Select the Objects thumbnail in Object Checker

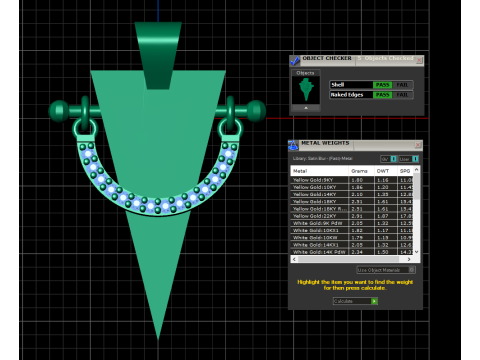pyautogui.click(x=306, y=90)
